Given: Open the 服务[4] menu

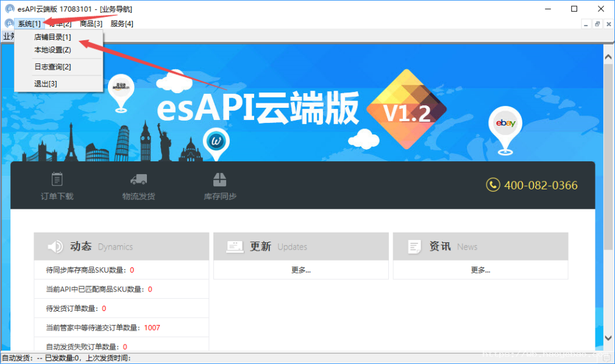Looking at the screenshot, I should point(121,24).
